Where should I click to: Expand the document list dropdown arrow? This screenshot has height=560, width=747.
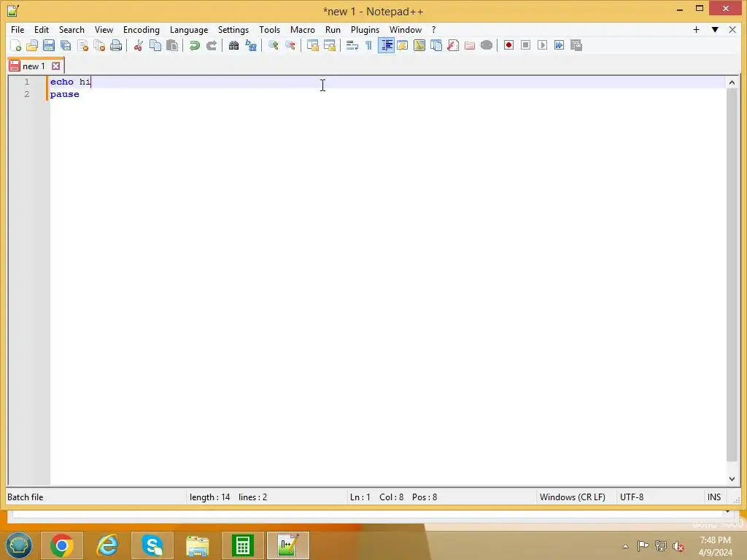[715, 29]
